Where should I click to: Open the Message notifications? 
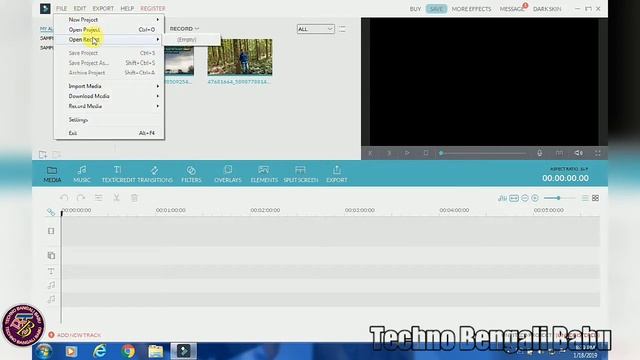click(x=512, y=9)
